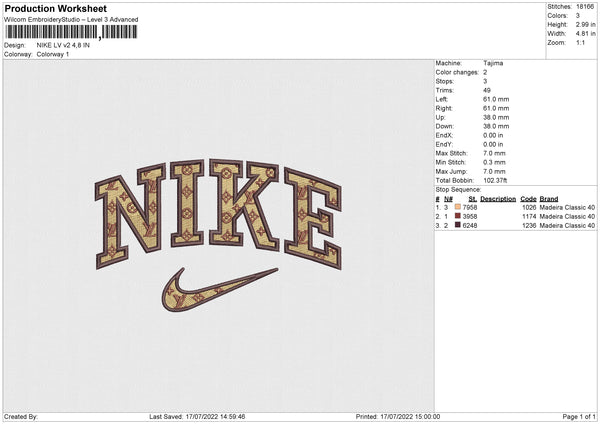Click the Down value 38.0 mm
Viewport: 600px width, 424px height.
tap(496, 126)
